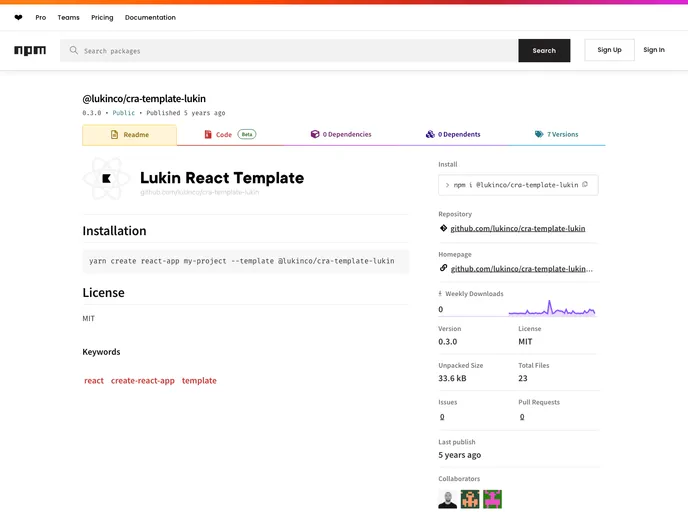The height and width of the screenshot is (512, 688).
Task: Open the Homepage github link
Action: click(x=522, y=269)
